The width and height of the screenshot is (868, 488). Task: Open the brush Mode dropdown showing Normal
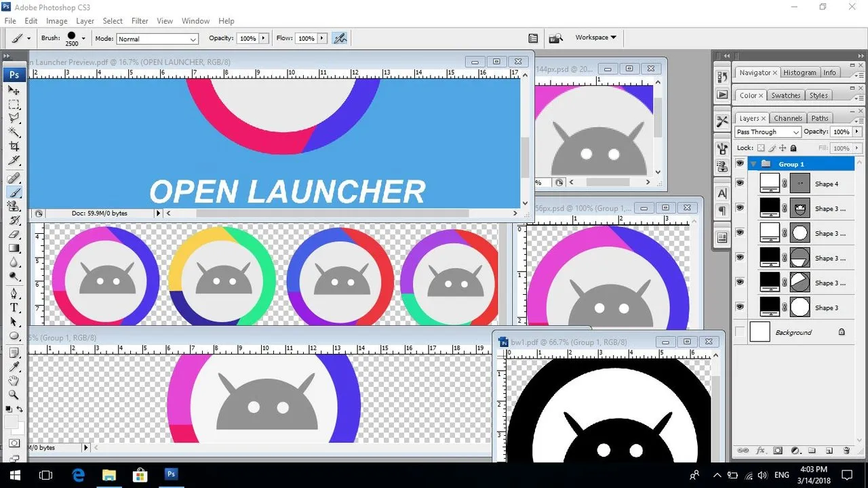(157, 39)
